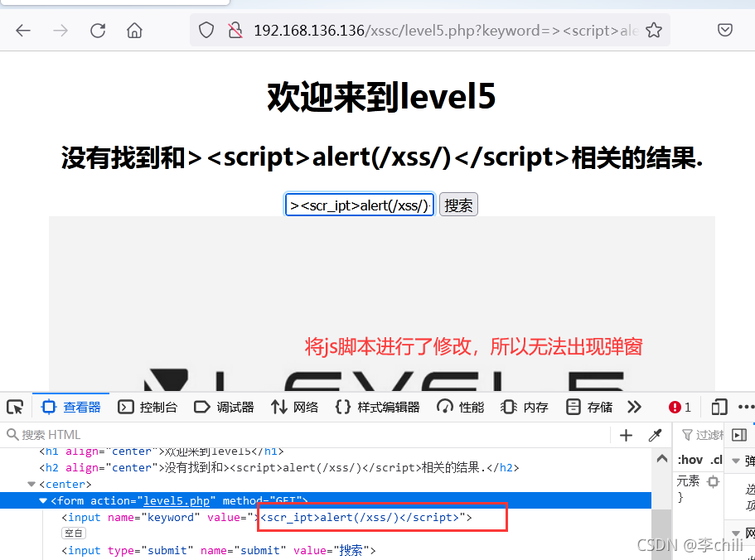Image resolution: width=755 pixels, height=560 pixels.
Task: Click the 元素 rule crosshair icon
Action: [x=713, y=481]
